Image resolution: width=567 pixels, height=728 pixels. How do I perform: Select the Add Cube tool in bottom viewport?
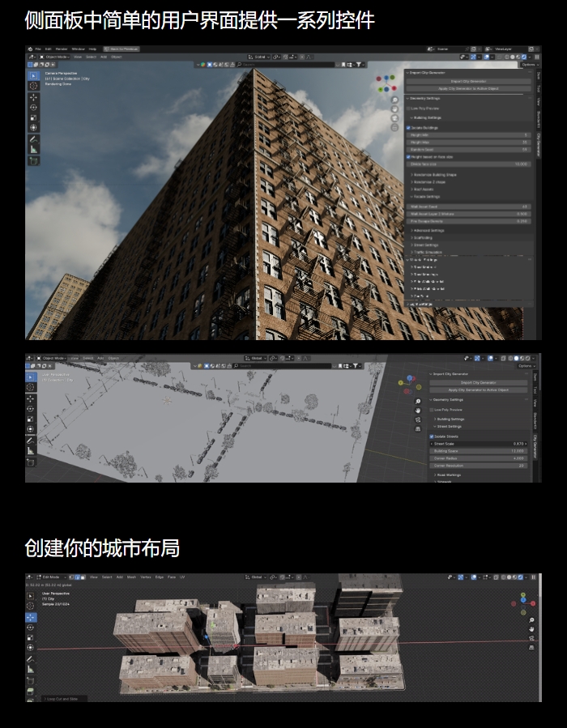coord(31,681)
